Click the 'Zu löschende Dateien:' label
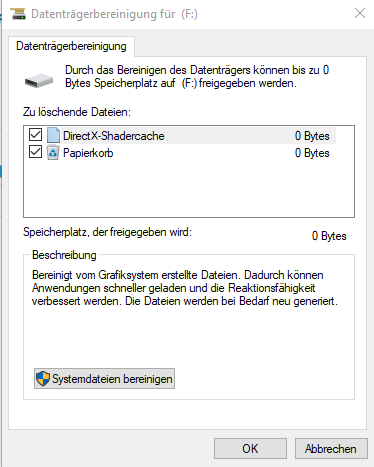374x467 pixels. [x=77, y=112]
